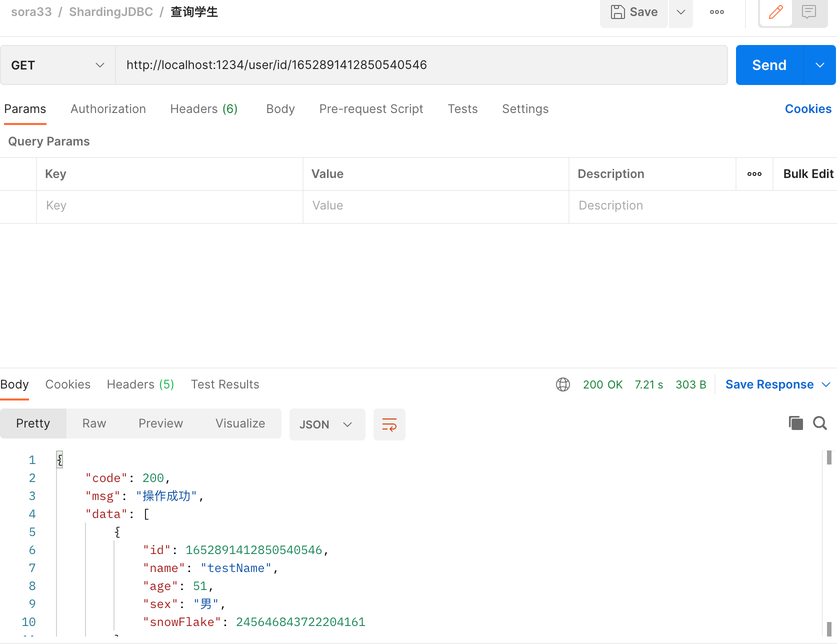Click the request URL input field
837x644 pixels.
(x=421, y=65)
